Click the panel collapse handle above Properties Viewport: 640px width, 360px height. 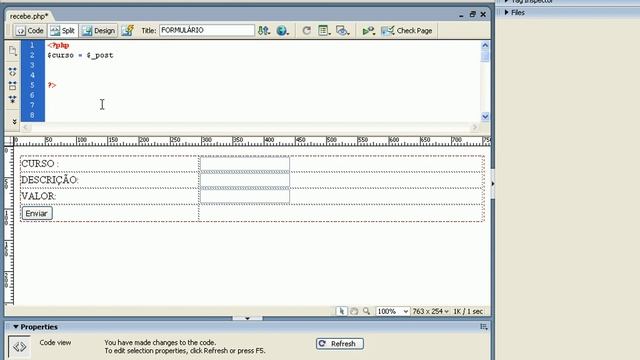247,318
